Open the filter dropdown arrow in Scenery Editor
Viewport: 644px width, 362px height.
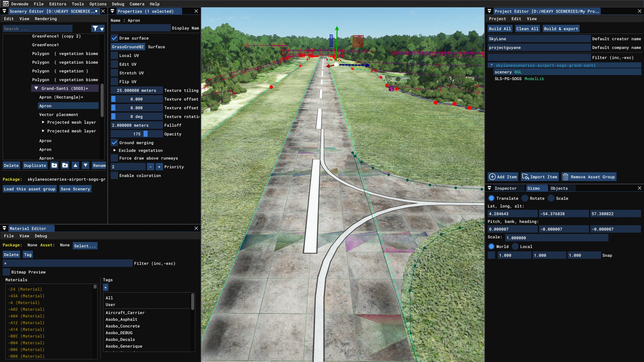click(102, 29)
